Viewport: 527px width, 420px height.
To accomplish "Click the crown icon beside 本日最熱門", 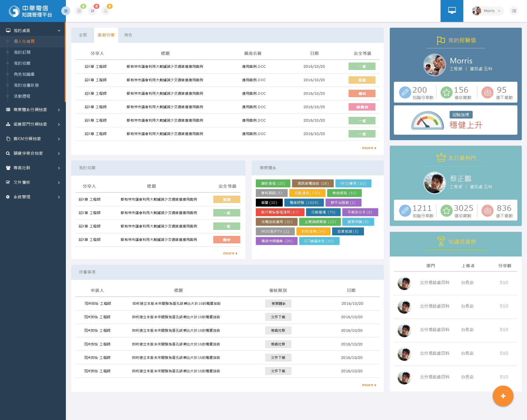I will 441,157.
